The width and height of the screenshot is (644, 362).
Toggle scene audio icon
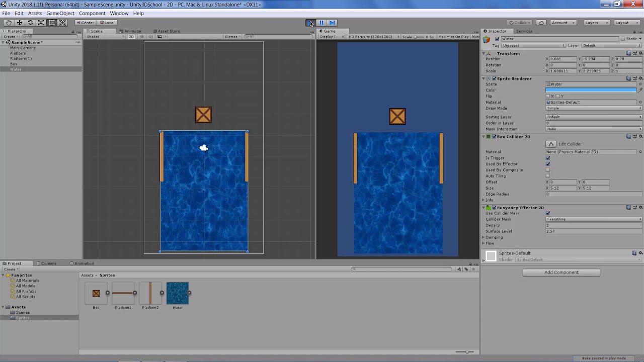150,37
